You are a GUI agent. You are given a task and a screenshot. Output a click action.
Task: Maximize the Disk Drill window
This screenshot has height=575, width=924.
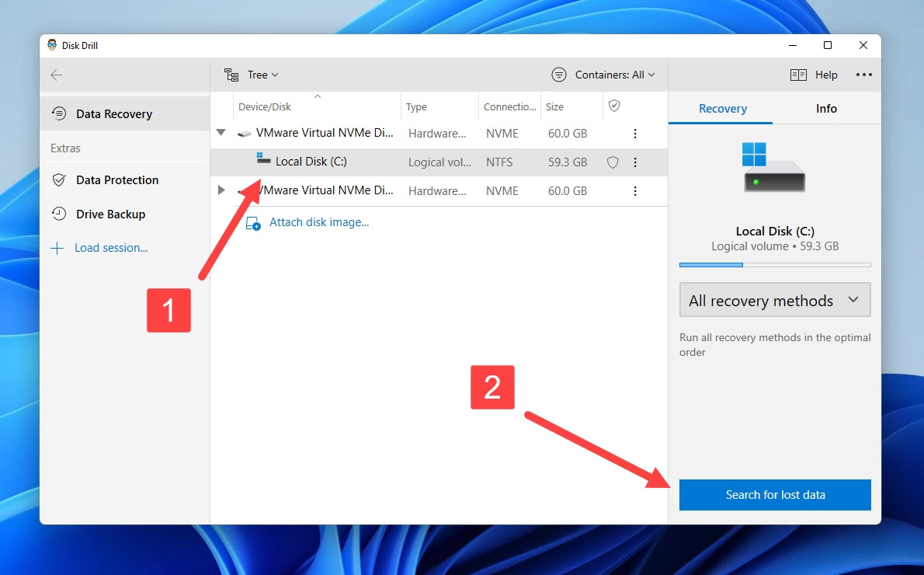tap(828, 45)
